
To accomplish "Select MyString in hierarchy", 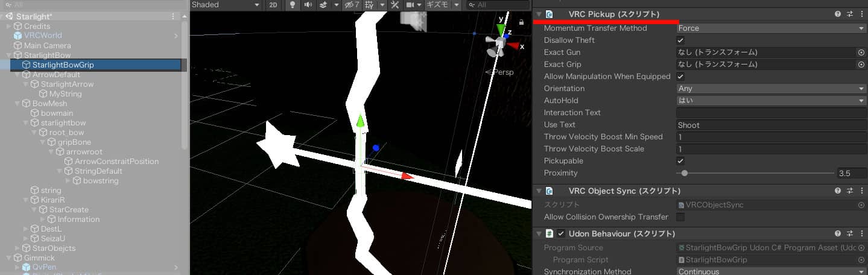I will tap(65, 94).
